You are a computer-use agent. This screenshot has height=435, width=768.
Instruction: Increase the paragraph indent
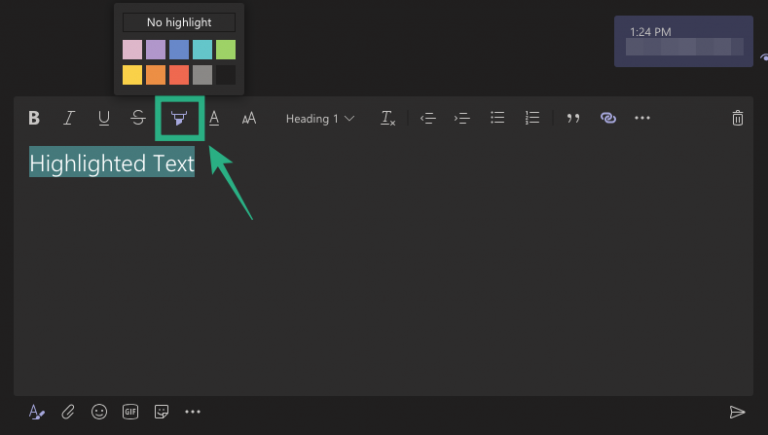click(462, 118)
